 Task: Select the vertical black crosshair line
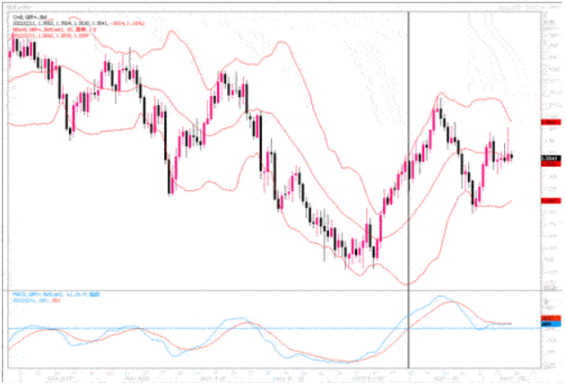coord(409,179)
